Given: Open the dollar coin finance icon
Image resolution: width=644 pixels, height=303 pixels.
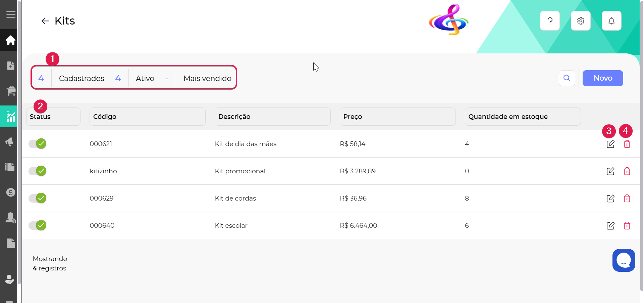Looking at the screenshot, I should click(x=11, y=192).
